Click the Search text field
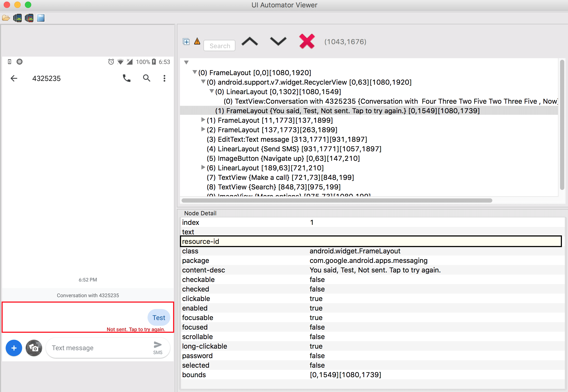 (219, 46)
